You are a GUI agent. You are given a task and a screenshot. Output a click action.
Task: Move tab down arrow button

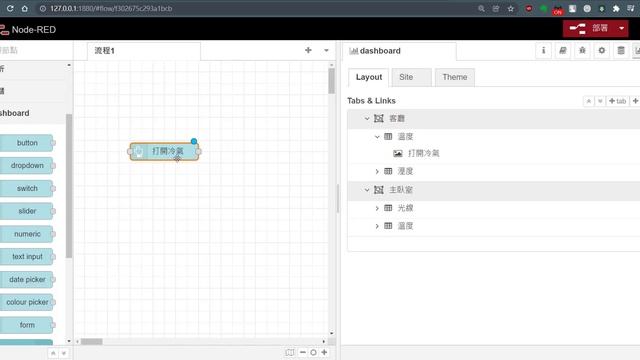[x=600, y=101]
